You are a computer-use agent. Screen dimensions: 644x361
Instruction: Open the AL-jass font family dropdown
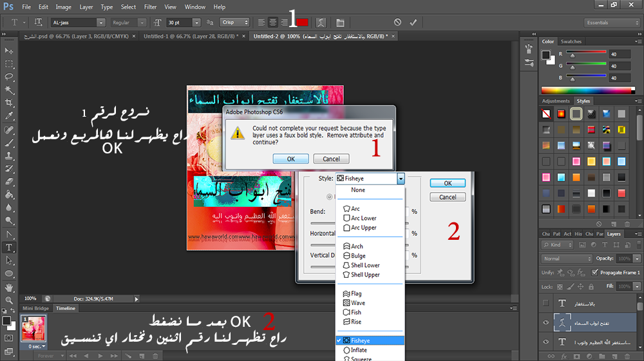coord(101,22)
